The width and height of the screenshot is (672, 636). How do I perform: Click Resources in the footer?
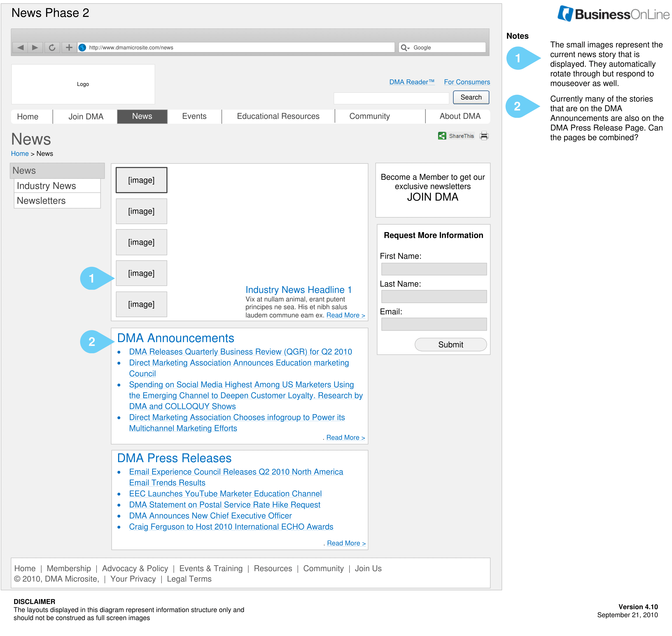tap(273, 569)
